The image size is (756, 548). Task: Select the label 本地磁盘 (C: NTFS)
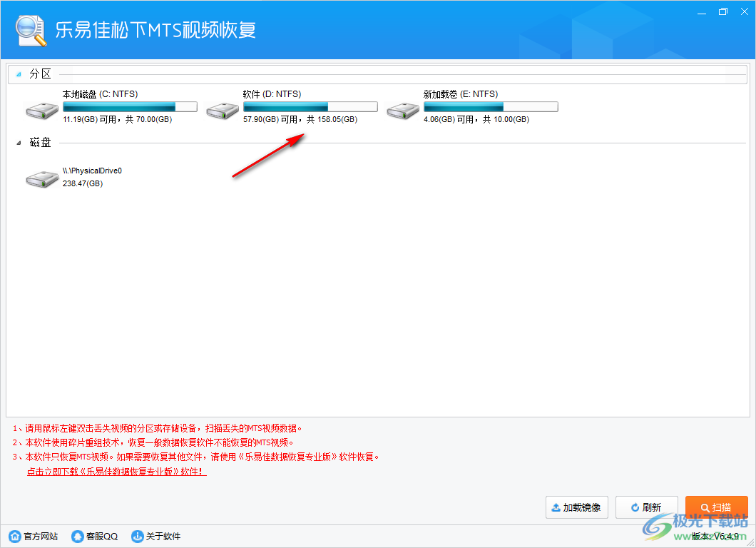click(101, 94)
